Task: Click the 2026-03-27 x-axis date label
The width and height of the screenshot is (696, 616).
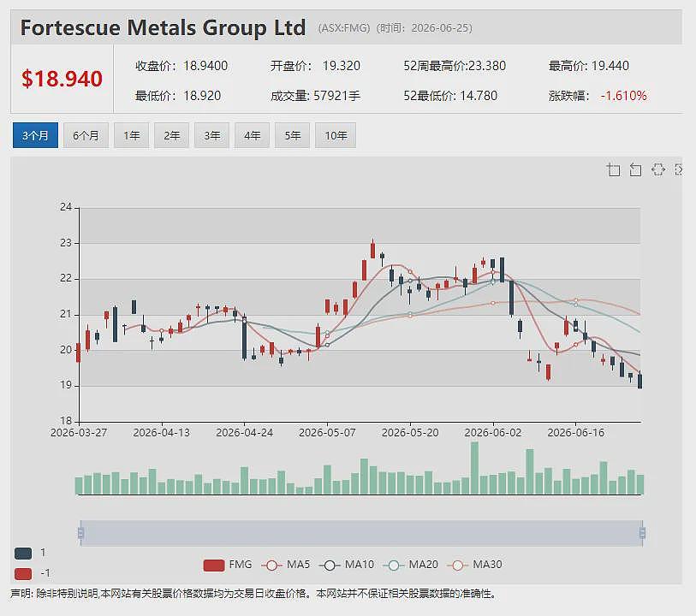Action: tap(79, 432)
